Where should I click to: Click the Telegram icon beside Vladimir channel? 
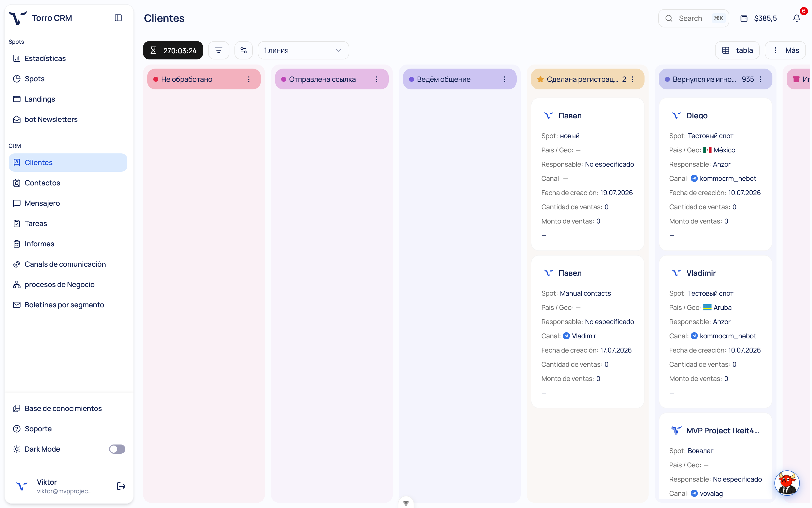coord(566,336)
